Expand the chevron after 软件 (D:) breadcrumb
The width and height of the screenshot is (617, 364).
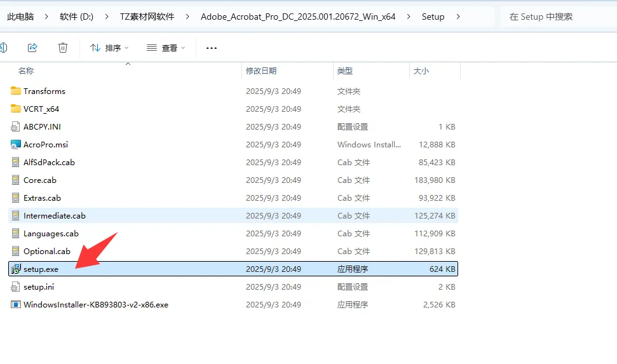pos(107,17)
